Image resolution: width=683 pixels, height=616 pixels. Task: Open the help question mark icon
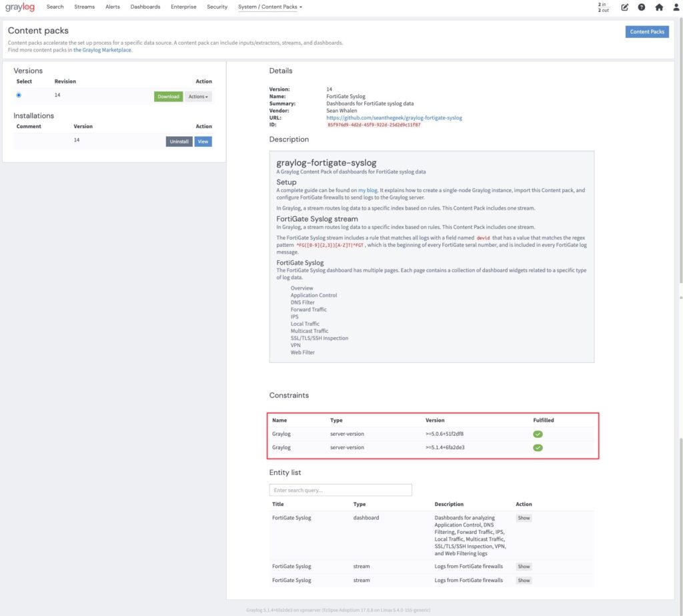pos(641,7)
